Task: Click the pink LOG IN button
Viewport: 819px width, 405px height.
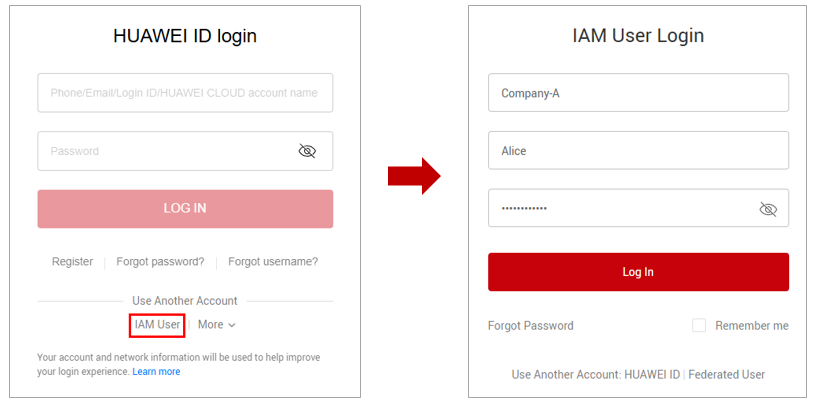Action: pos(185,209)
